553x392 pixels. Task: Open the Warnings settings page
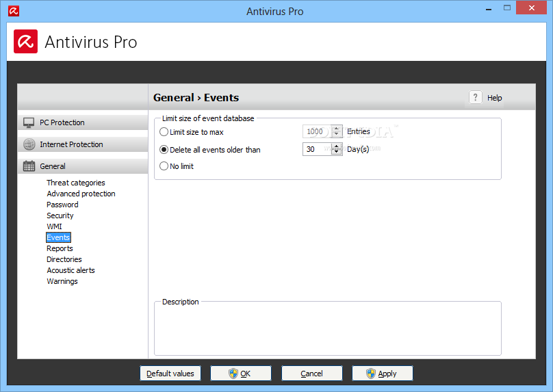62,281
